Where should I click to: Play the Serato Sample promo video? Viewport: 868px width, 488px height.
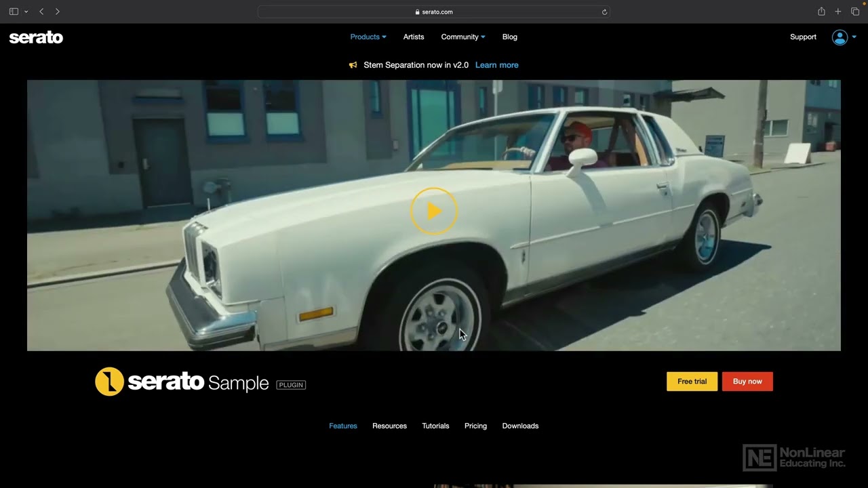434,211
